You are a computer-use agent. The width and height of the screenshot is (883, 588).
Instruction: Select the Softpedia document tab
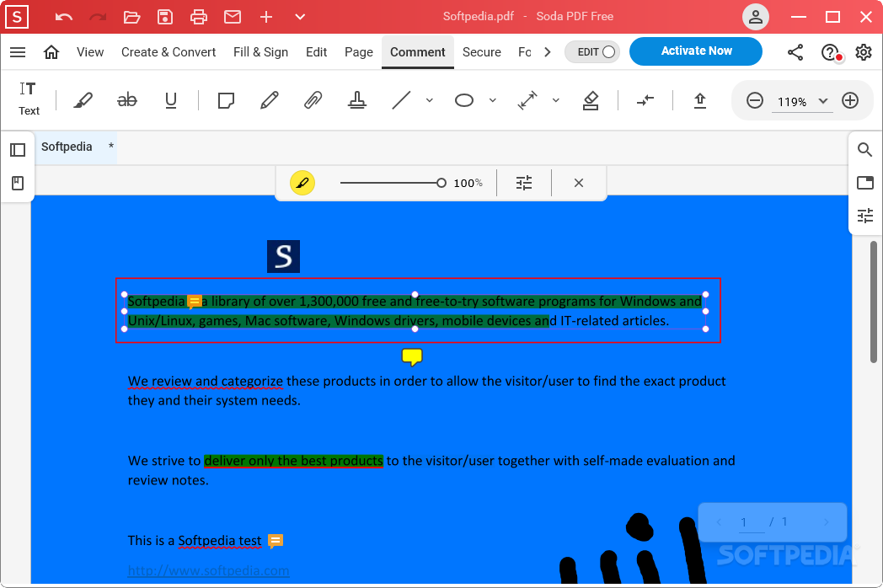pos(76,147)
